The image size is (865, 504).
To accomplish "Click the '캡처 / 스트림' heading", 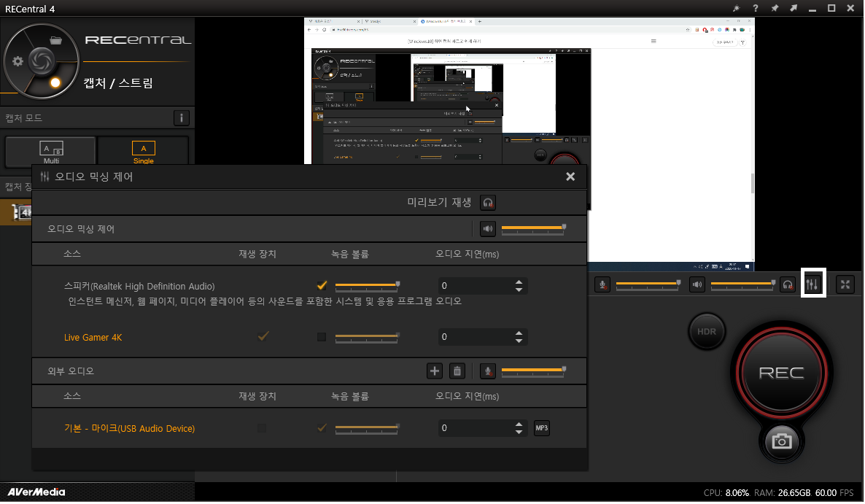I will click(118, 82).
